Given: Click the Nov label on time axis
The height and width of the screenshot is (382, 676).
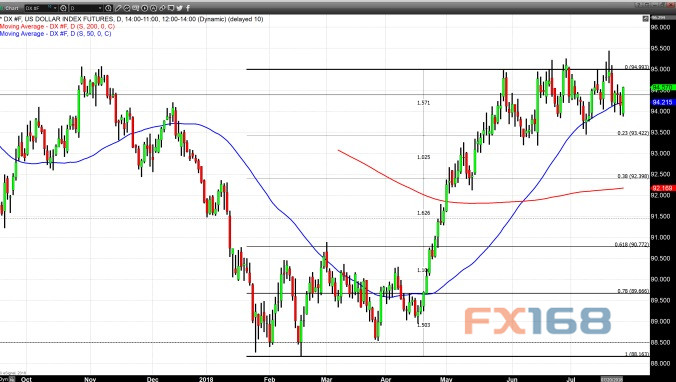Looking at the screenshot, I should point(90,379).
